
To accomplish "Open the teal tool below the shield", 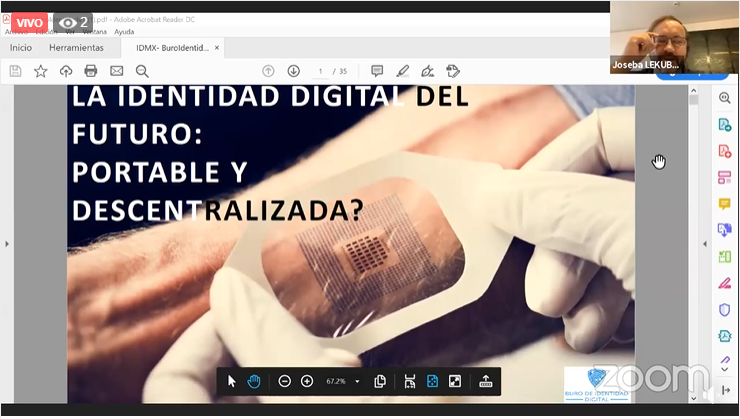I will point(724,336).
